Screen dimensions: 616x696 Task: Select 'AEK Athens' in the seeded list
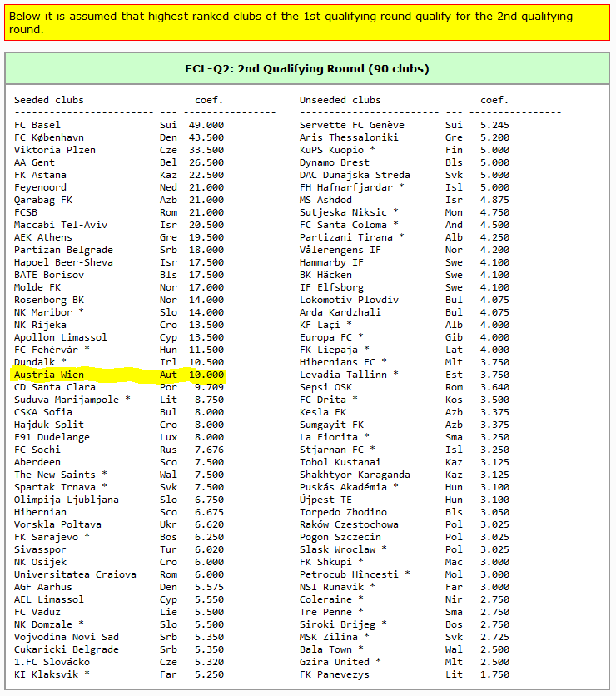coord(43,237)
